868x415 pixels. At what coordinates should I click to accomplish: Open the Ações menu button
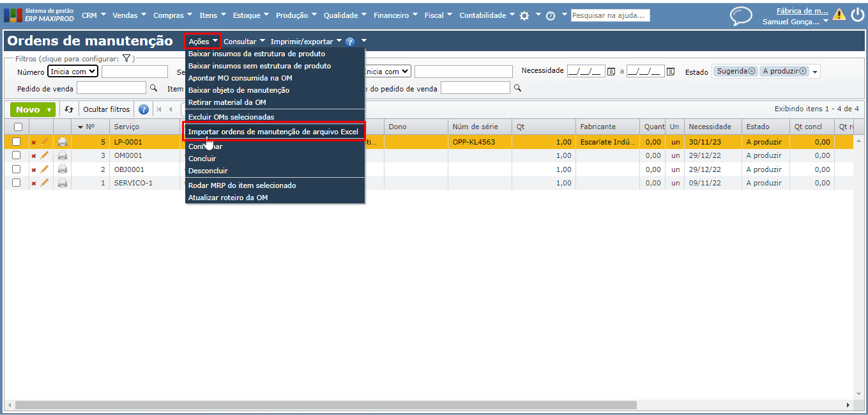[x=203, y=42]
